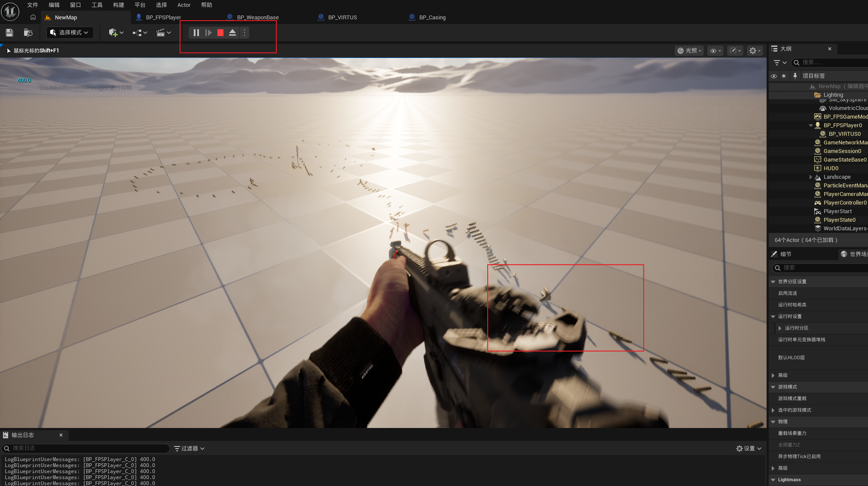Click the item label column header
Screen dimensions: 868x486
(813, 76)
